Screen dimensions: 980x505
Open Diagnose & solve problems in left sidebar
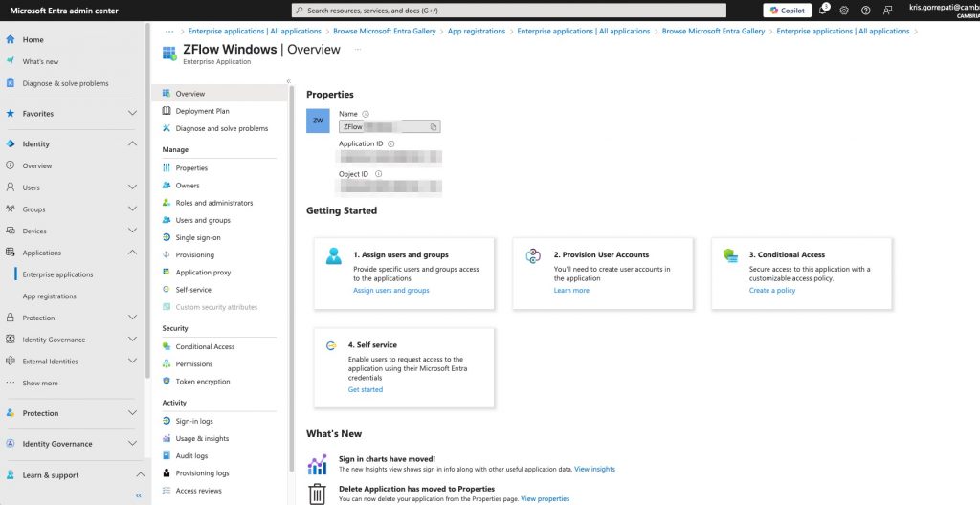point(66,83)
